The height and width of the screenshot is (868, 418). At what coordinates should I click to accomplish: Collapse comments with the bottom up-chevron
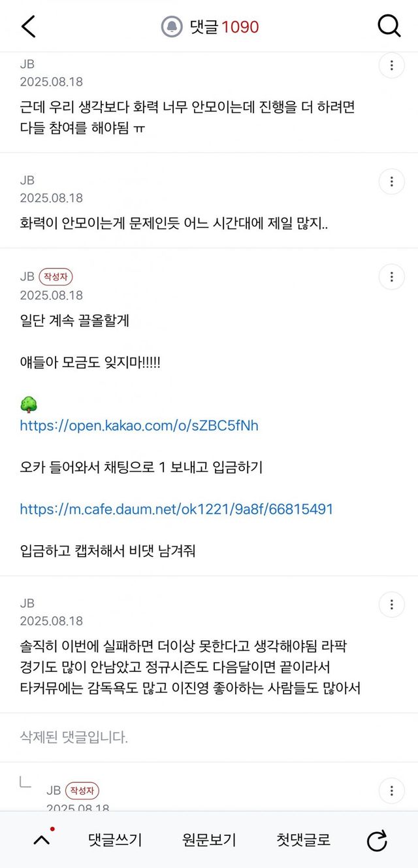pyautogui.click(x=41, y=841)
